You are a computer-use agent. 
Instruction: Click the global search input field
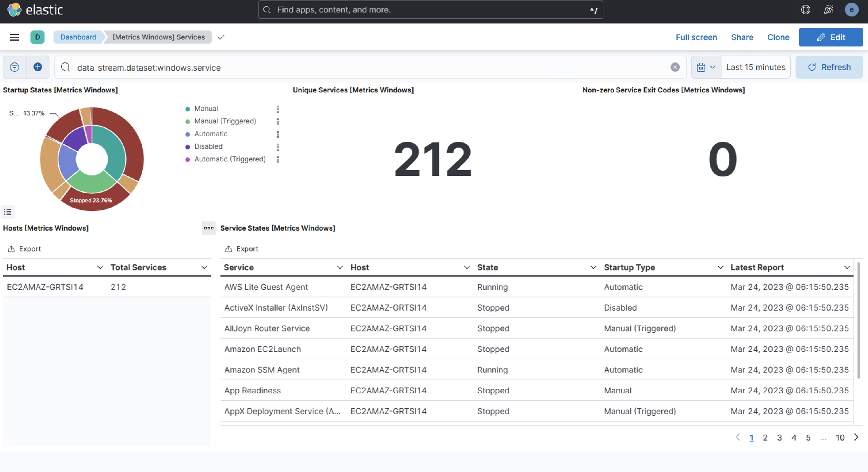tap(430, 10)
